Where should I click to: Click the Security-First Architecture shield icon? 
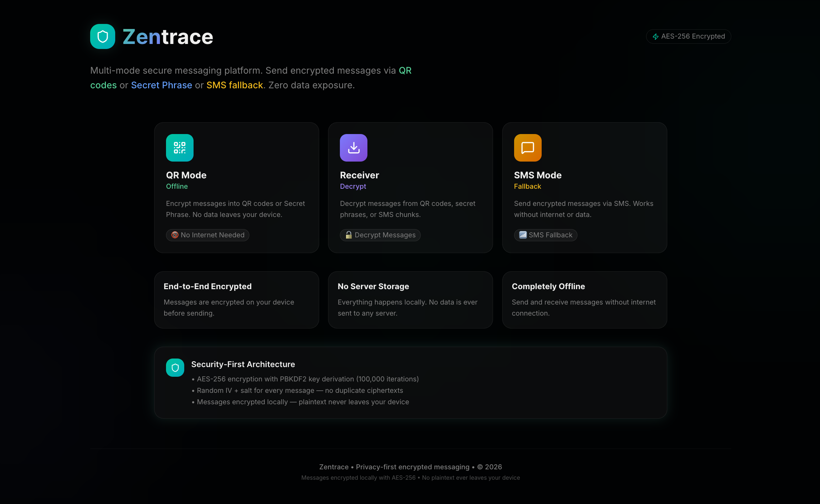click(175, 367)
